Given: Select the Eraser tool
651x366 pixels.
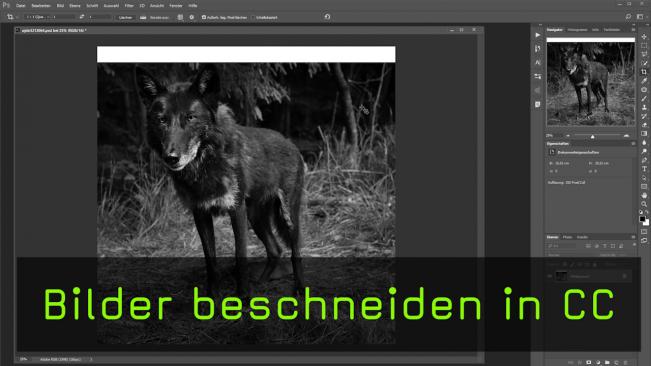Looking at the screenshot, I should pos(644,124).
